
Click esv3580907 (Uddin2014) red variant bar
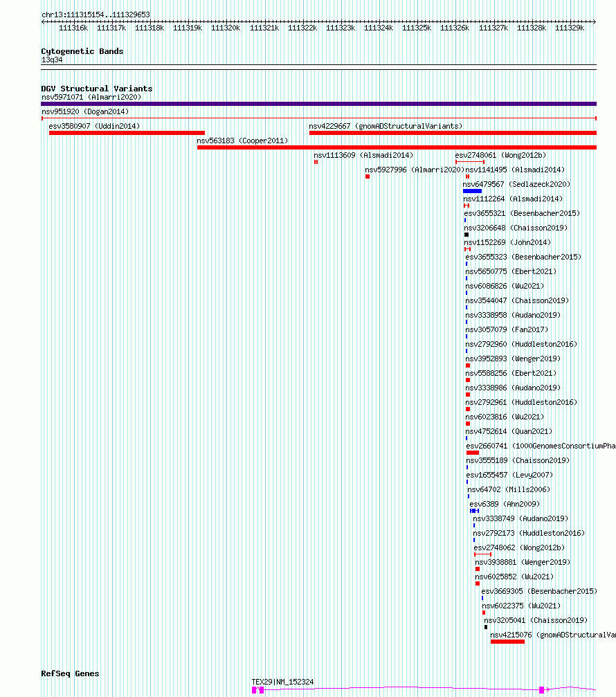click(x=127, y=132)
